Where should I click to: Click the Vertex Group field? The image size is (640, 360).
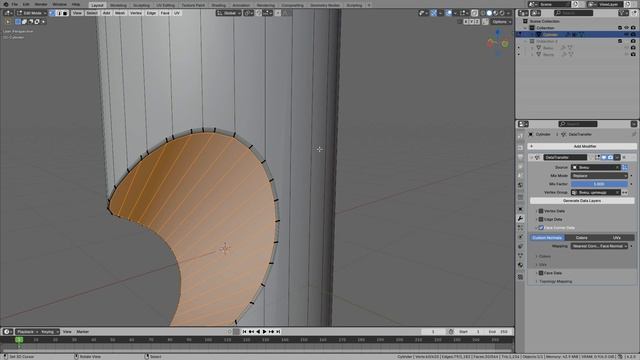pyautogui.click(x=596, y=192)
